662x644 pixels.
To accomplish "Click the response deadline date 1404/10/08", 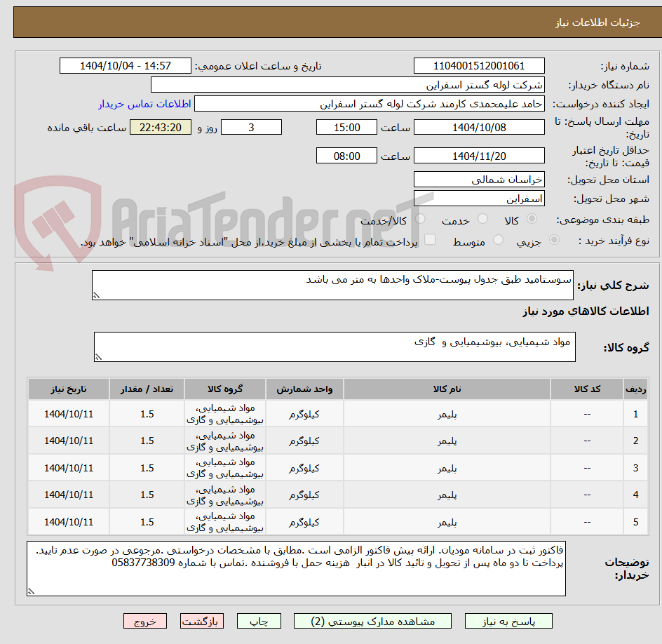I will [x=479, y=127].
